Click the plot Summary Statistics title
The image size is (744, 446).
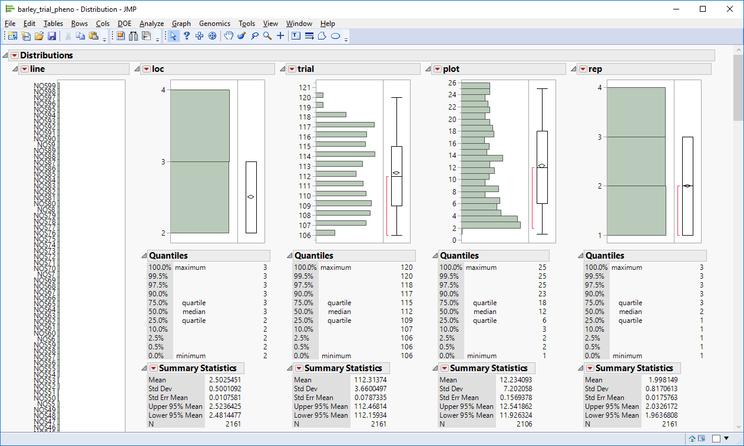489,368
